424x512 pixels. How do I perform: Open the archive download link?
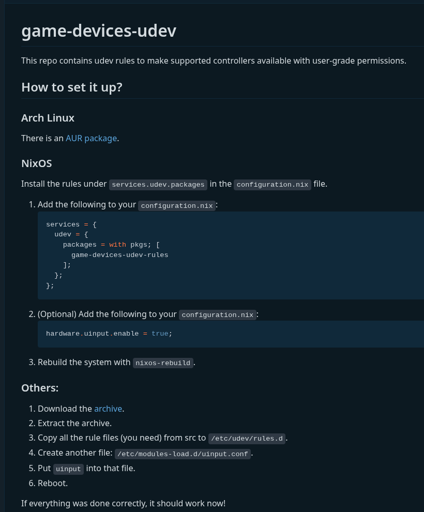(x=108, y=409)
